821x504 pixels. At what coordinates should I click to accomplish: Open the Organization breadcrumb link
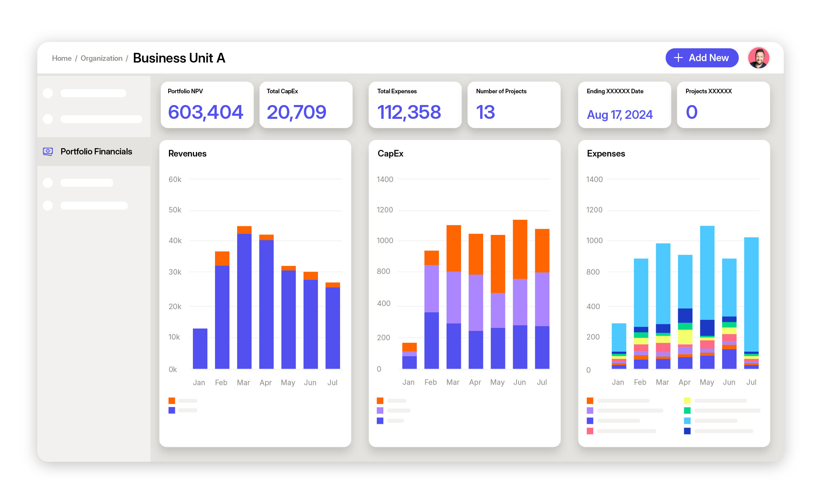(101, 58)
